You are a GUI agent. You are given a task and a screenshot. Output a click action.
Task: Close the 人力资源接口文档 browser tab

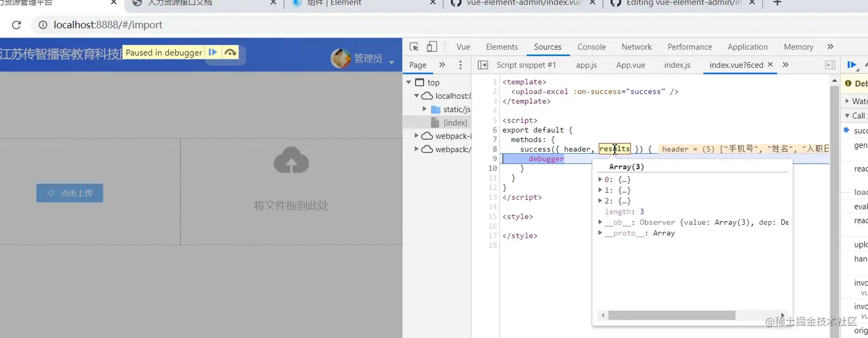(273, 2)
